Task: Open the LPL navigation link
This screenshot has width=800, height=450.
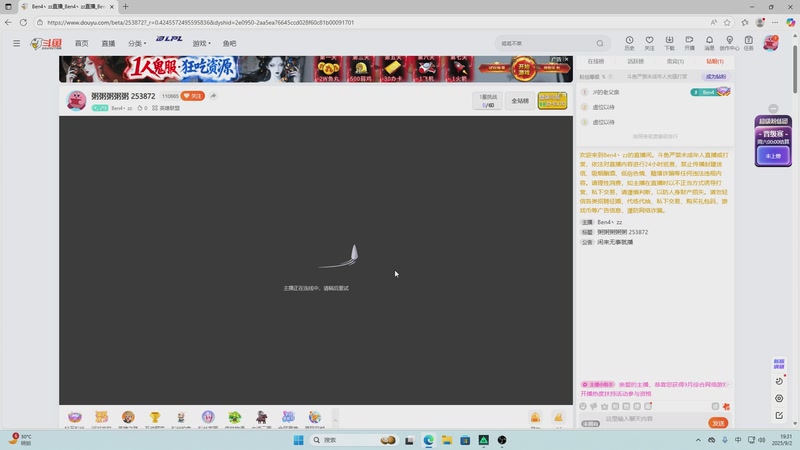Action: pos(169,39)
